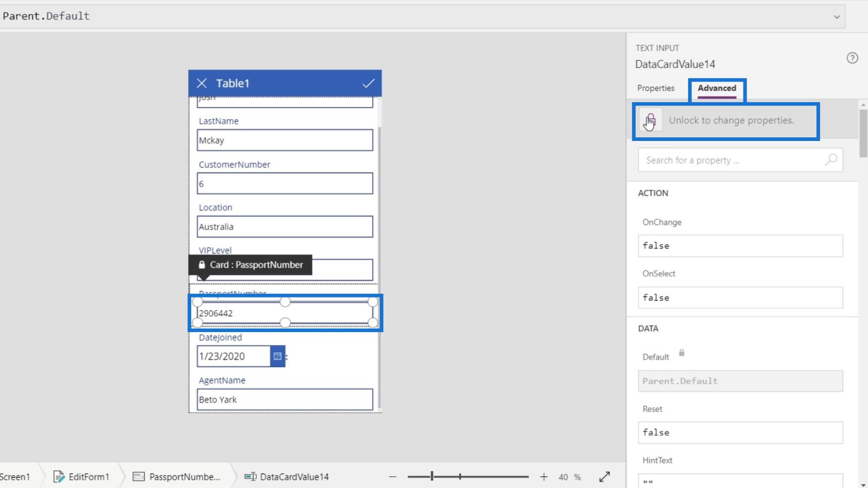Expand the formula bar chevron

(x=836, y=17)
